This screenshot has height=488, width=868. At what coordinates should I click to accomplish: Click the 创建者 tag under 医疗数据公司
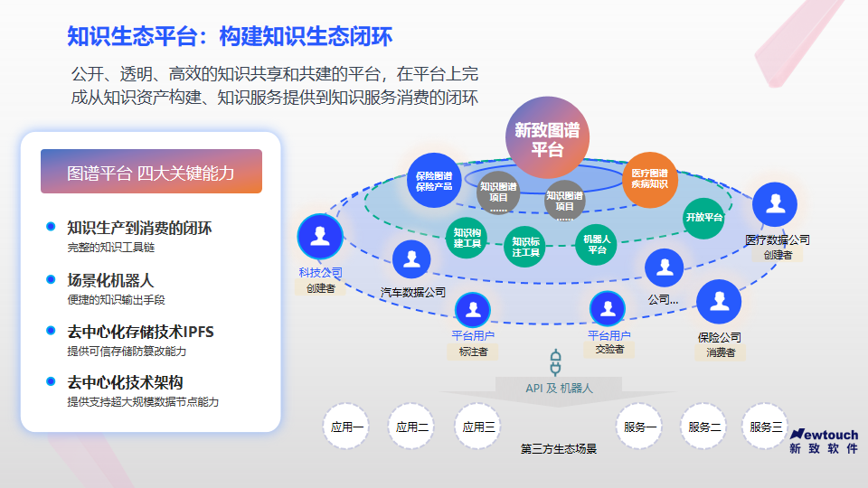click(x=778, y=255)
